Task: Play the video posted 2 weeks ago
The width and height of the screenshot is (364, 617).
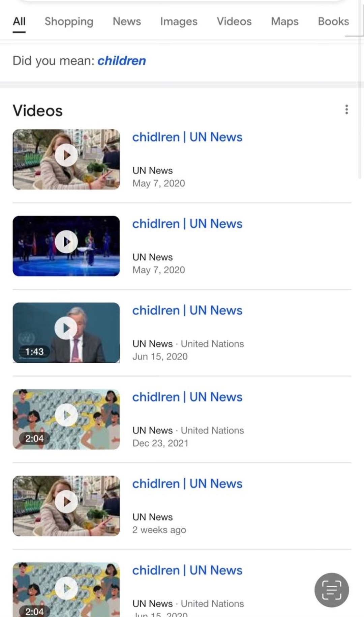Action: point(66,506)
